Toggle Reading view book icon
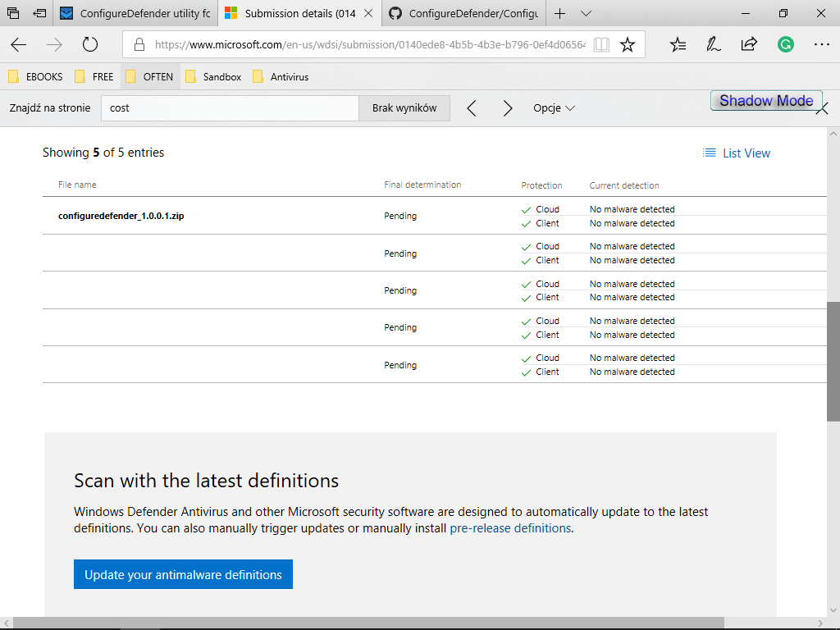The height and width of the screenshot is (630, 840). tap(602, 45)
